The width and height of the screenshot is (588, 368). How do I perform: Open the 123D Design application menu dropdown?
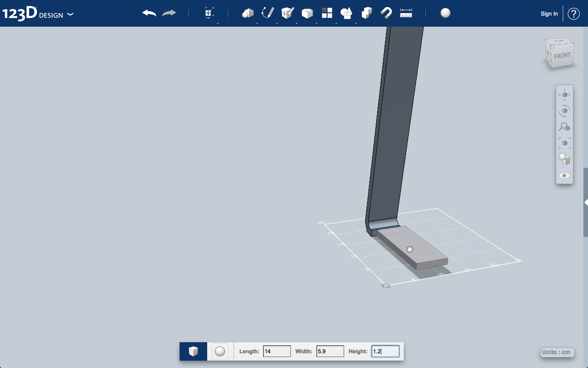tap(70, 14)
